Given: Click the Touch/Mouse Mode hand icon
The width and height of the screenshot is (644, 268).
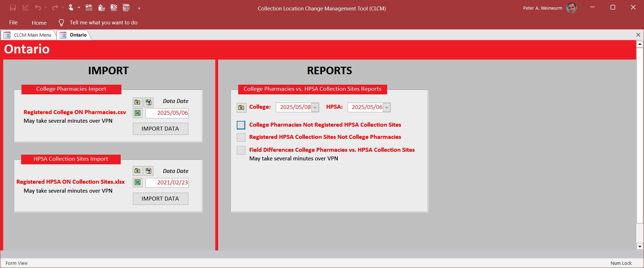Looking at the screenshot, I should tap(71, 8).
